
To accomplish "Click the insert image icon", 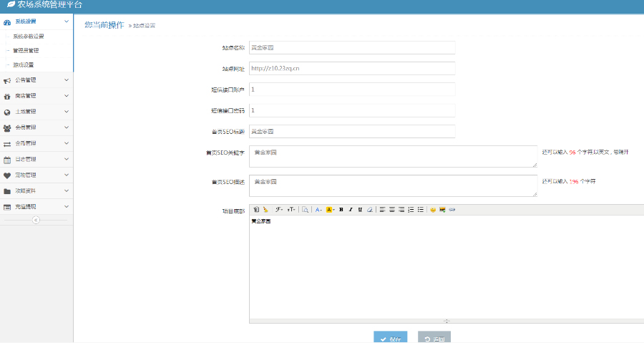I will tap(442, 210).
